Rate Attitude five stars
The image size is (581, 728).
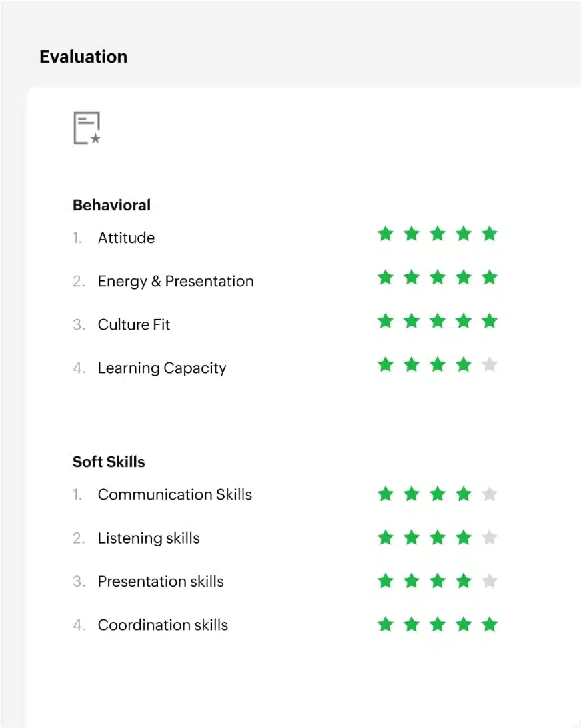click(490, 234)
